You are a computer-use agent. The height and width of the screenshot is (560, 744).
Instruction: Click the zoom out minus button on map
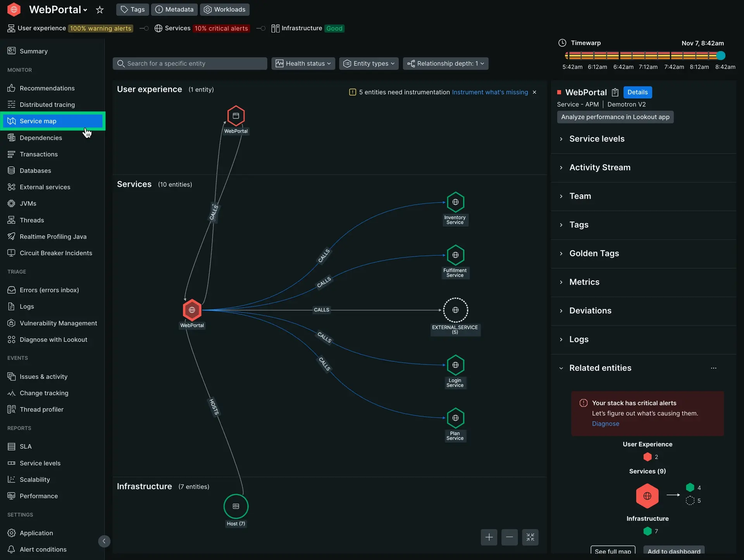[509, 537]
